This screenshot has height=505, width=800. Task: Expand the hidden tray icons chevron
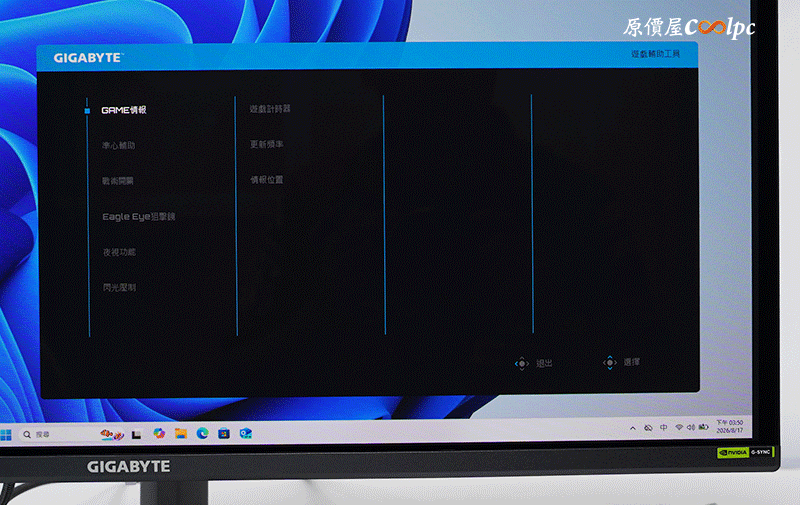[x=633, y=428]
